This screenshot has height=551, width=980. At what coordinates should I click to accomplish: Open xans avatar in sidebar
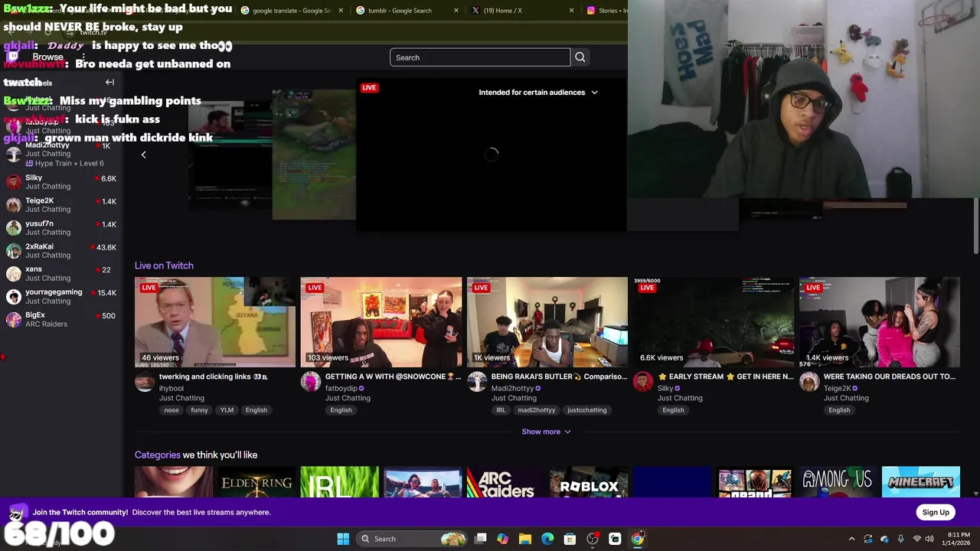[13, 274]
